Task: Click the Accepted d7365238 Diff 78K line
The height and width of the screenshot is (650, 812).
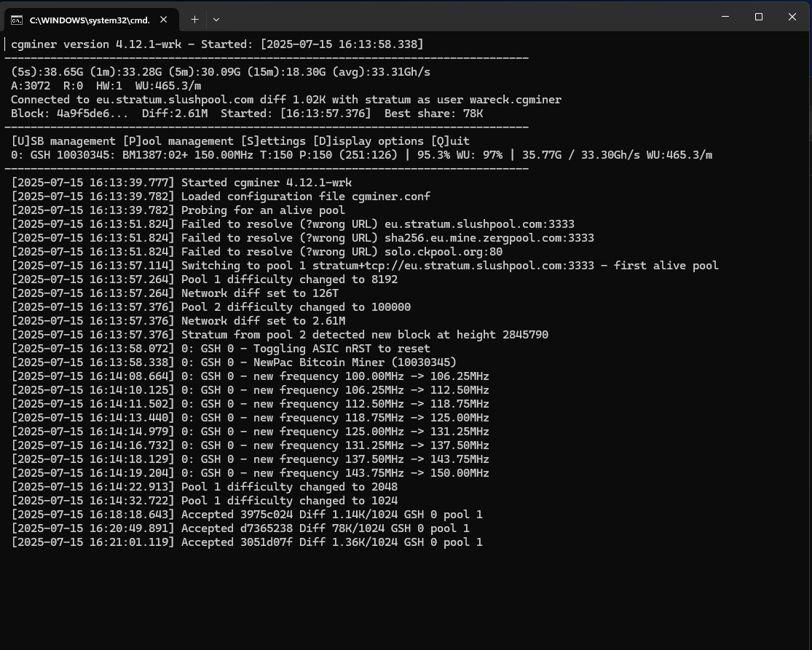Action: point(240,529)
